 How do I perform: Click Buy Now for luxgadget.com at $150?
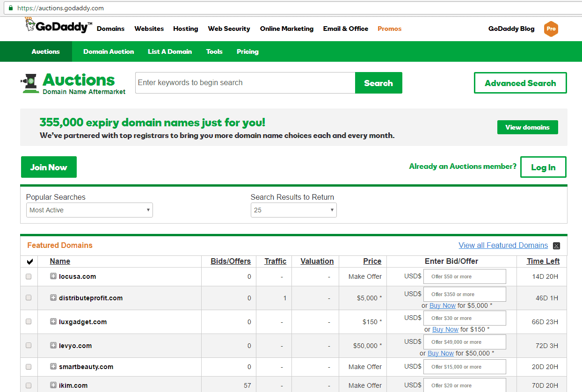tap(445, 329)
